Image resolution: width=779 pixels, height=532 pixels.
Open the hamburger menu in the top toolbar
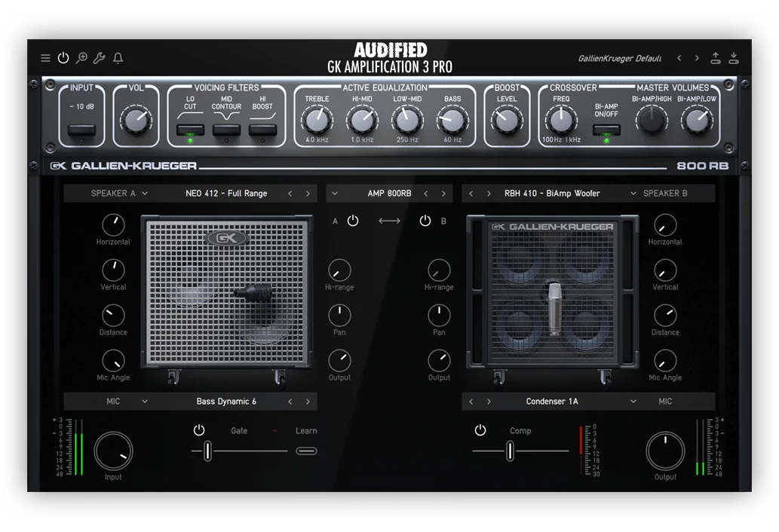click(x=45, y=57)
